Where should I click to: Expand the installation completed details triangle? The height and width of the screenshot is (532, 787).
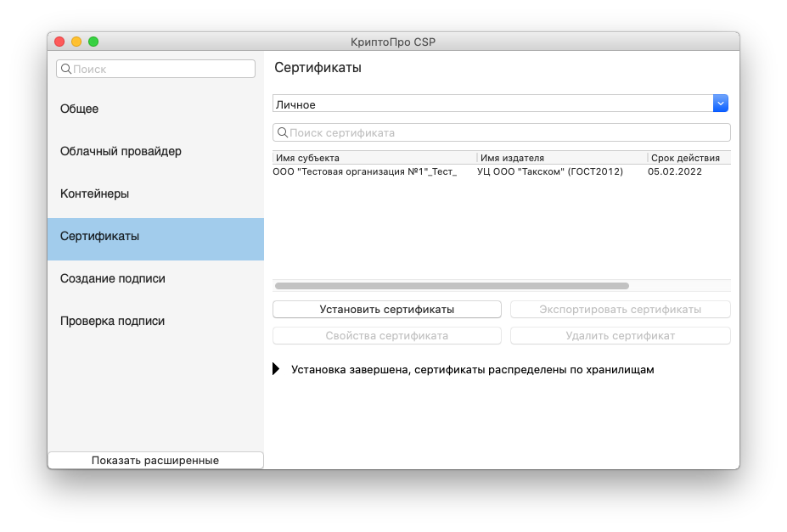[x=276, y=369]
